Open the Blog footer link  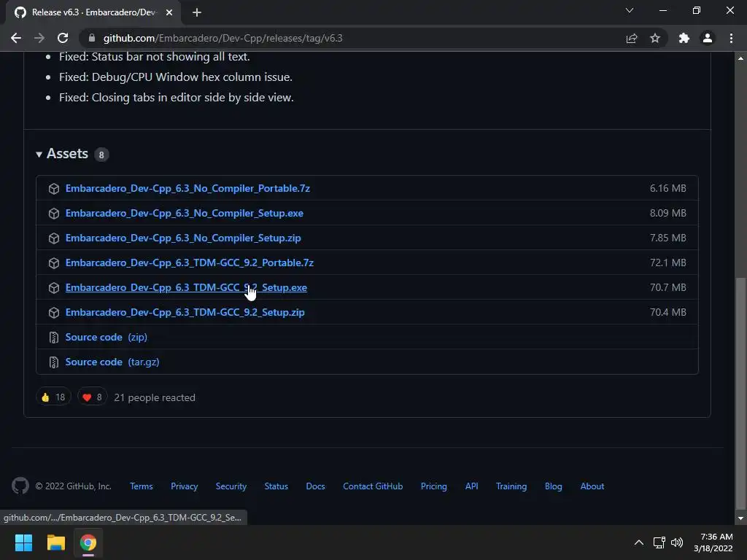(554, 486)
